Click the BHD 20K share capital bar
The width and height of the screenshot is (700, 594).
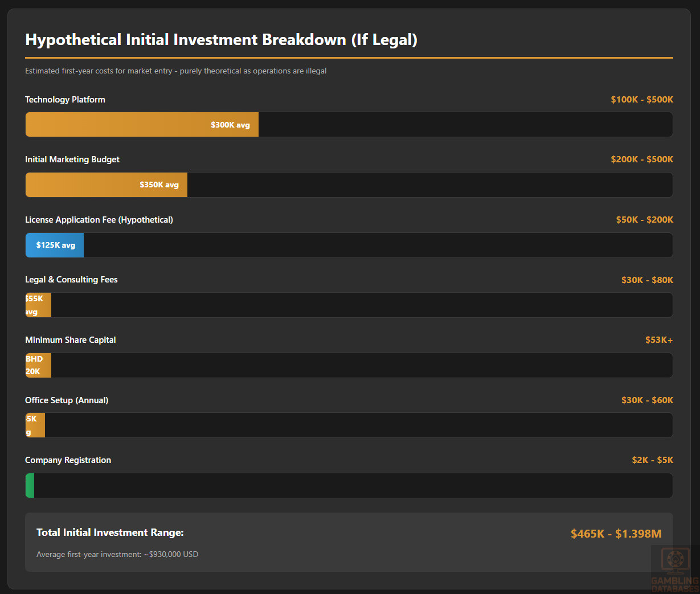point(38,366)
